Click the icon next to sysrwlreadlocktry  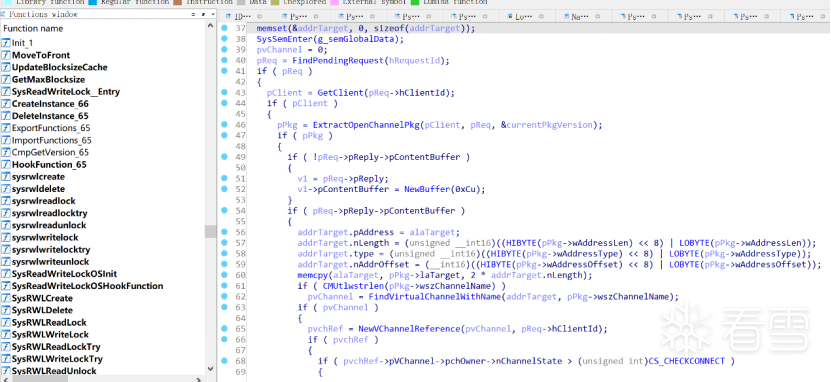(x=6, y=213)
